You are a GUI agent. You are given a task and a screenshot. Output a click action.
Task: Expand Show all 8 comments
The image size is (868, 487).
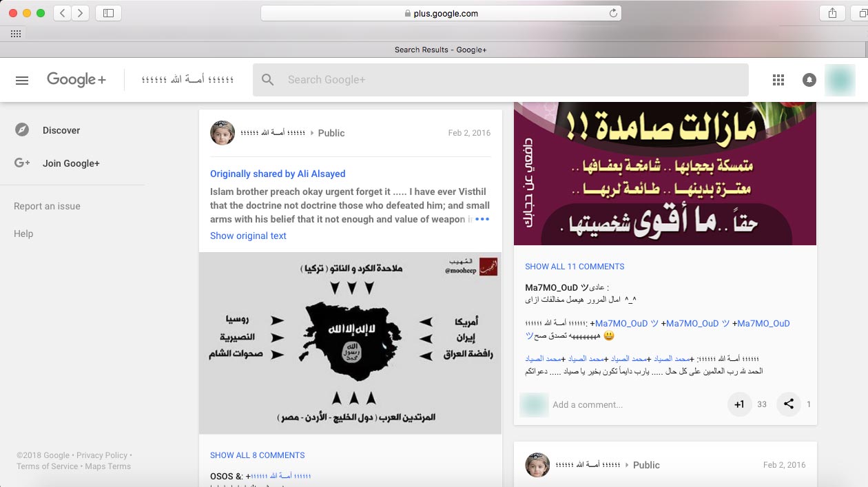point(257,455)
